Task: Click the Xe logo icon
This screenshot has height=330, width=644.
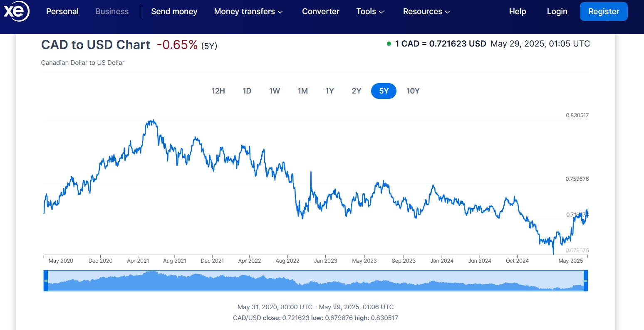Action: tap(16, 11)
